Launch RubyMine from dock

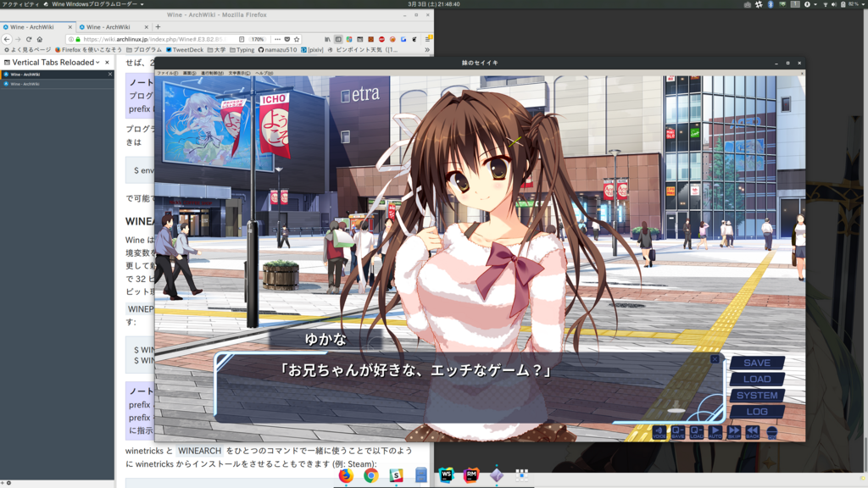pos(471,475)
